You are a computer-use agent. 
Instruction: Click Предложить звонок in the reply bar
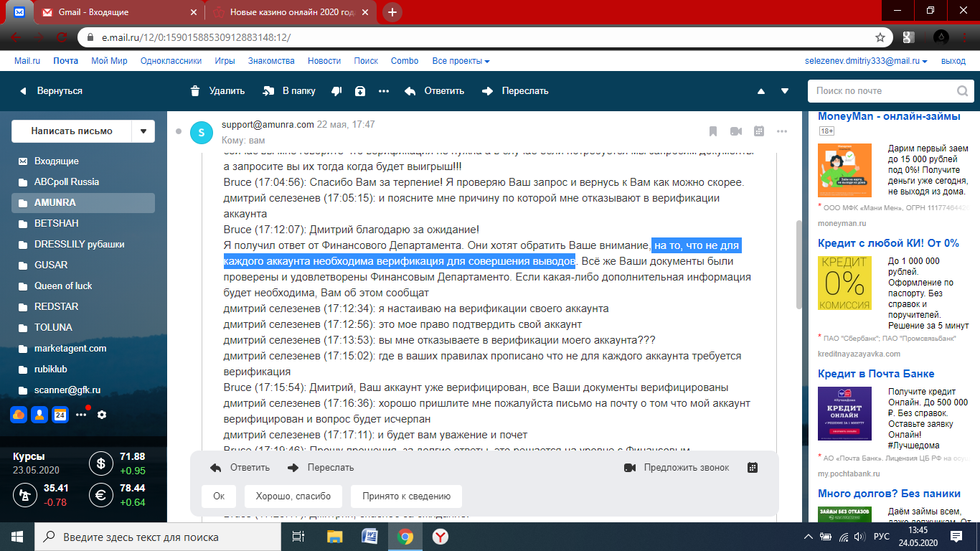(x=677, y=468)
